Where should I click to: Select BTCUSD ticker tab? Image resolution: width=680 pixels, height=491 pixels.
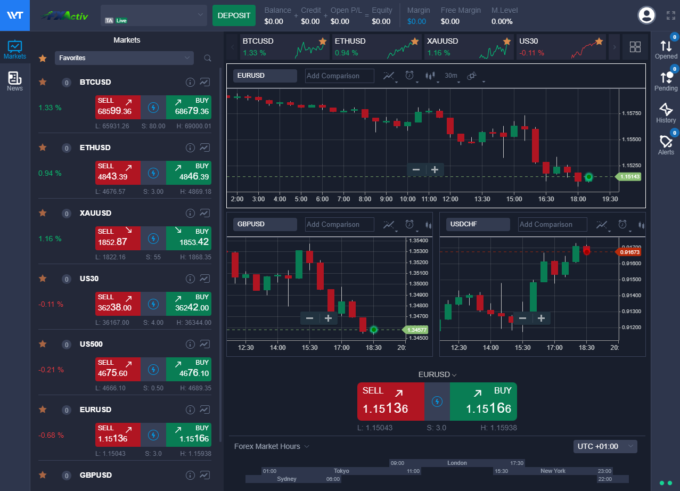coord(284,47)
